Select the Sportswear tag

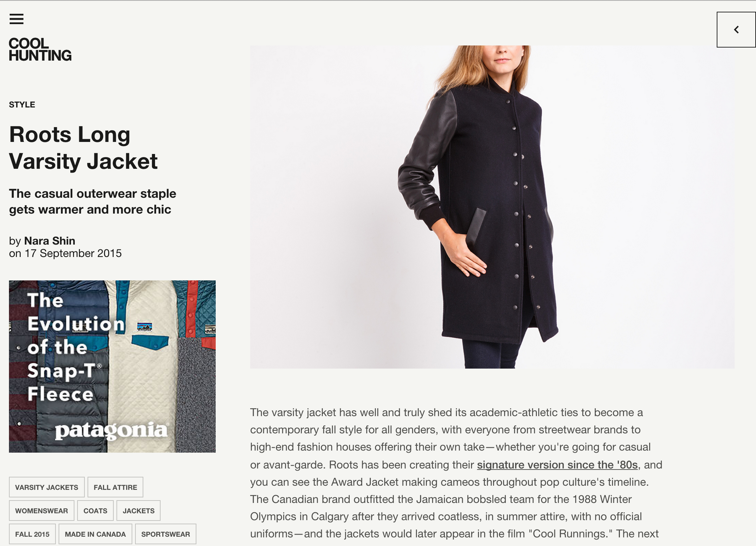point(166,534)
